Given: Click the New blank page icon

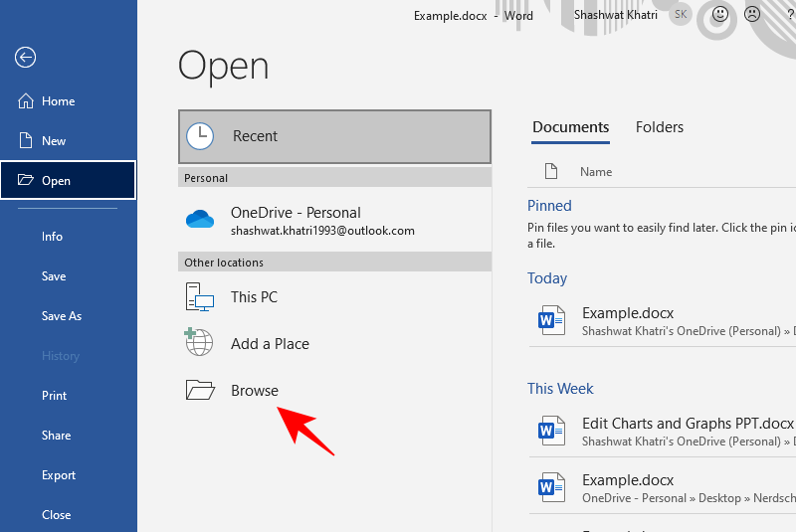Looking at the screenshot, I should (x=26, y=140).
